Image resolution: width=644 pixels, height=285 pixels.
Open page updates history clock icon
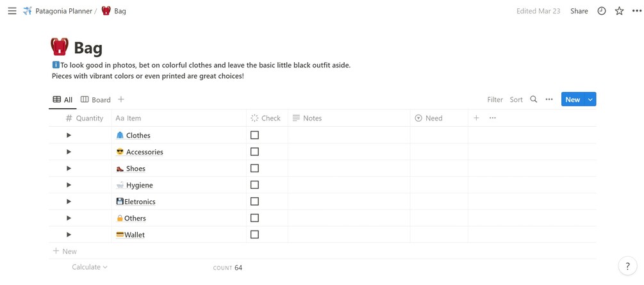(x=602, y=11)
